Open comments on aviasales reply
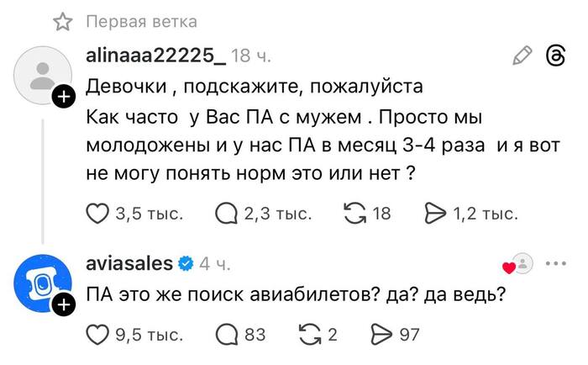 pos(227,335)
